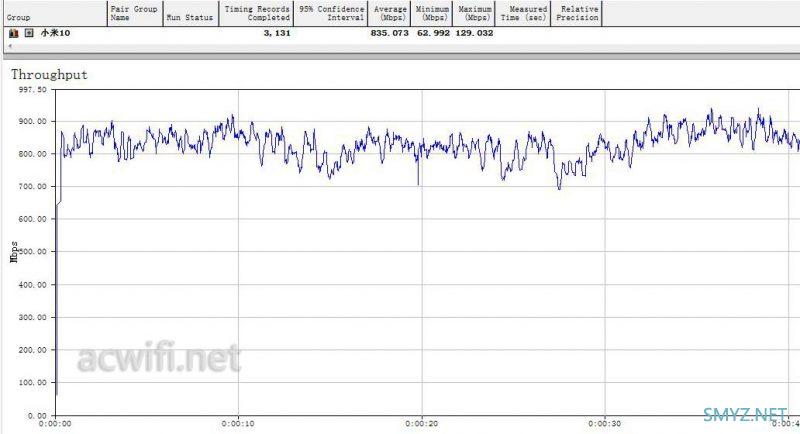Click the 0:00:00 time axis label
This screenshot has height=434, width=800.
pyautogui.click(x=55, y=424)
